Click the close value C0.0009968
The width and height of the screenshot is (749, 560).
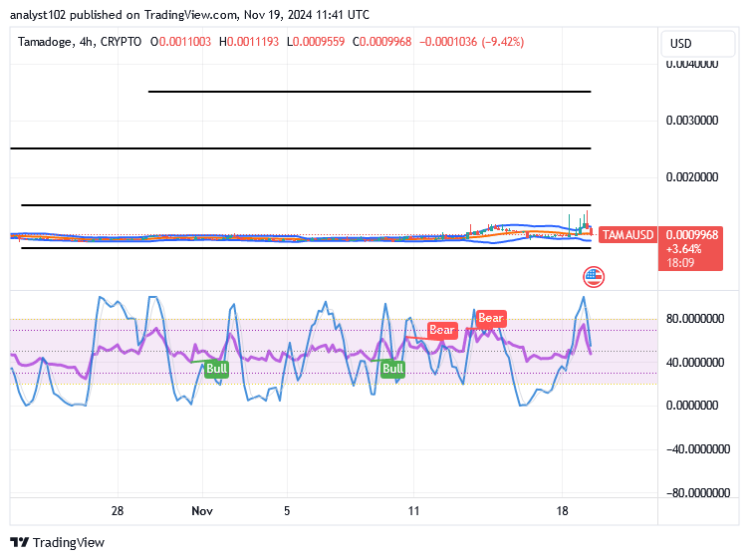[x=382, y=42]
